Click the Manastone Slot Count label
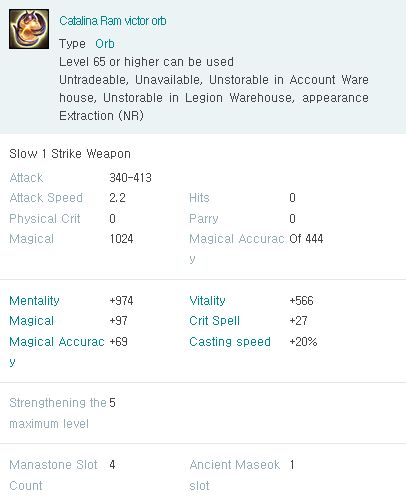406x502 pixels. 53,475
